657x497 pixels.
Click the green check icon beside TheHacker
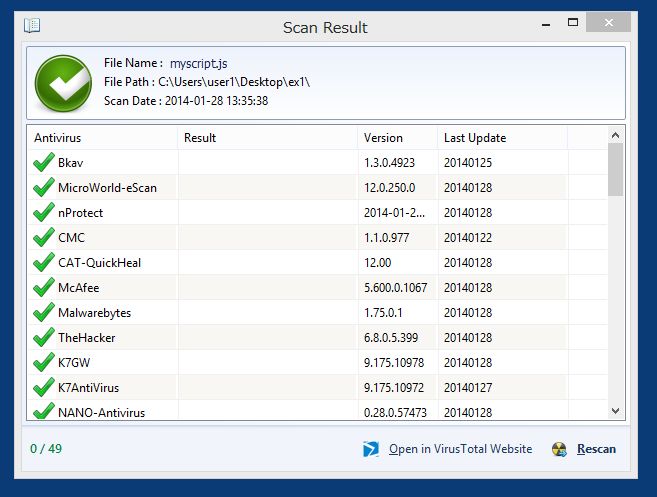(x=44, y=337)
